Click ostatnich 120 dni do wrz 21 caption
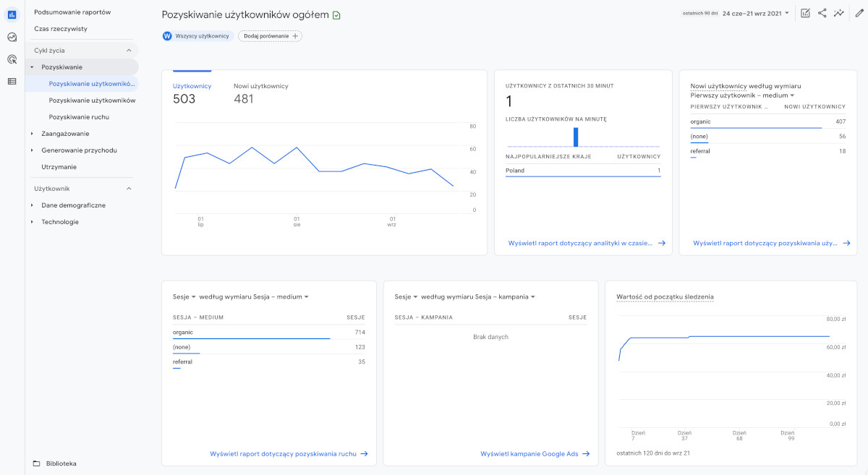 tap(653, 453)
